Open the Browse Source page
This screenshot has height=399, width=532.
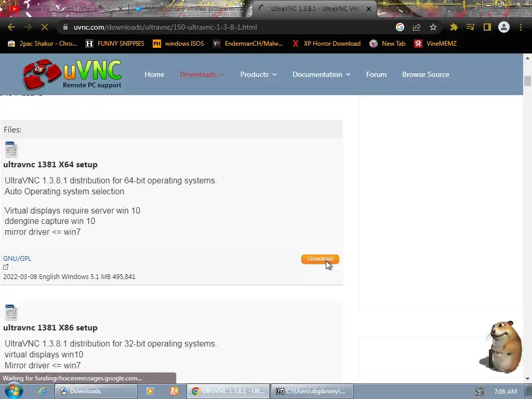pyautogui.click(x=426, y=74)
